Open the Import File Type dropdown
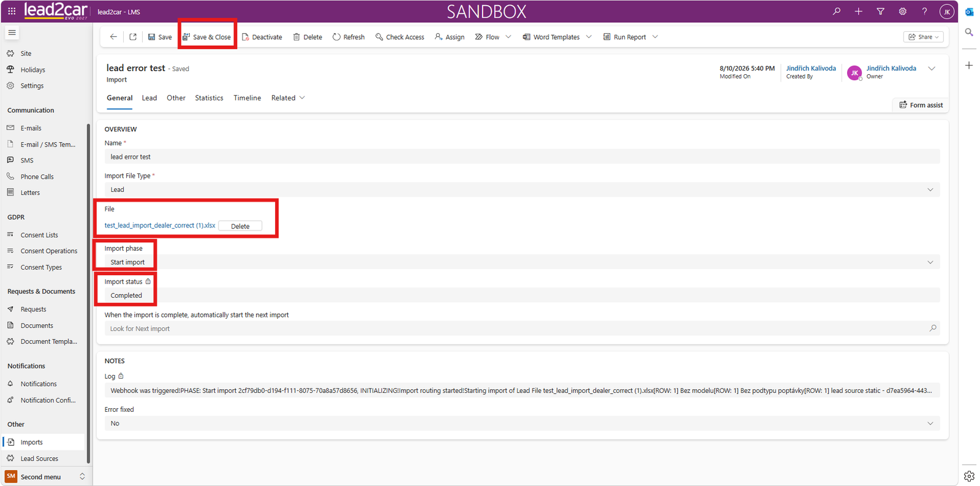This screenshot has height=486, width=980. [522, 189]
